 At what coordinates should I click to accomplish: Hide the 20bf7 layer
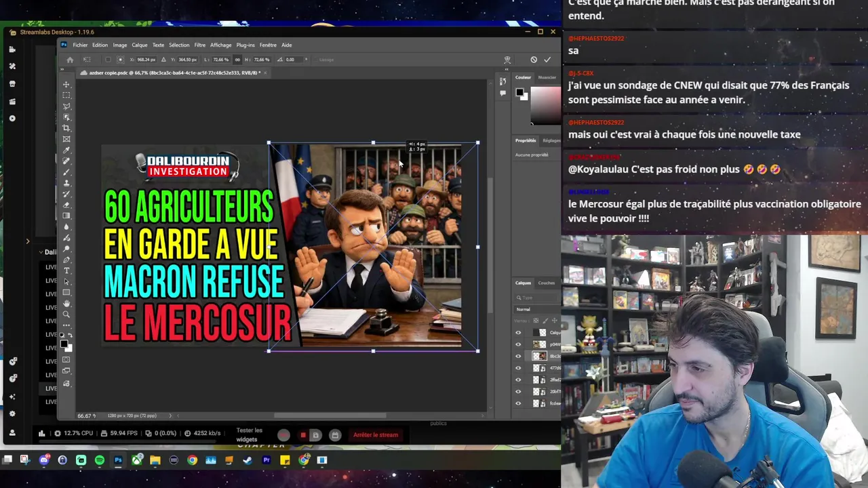click(518, 391)
